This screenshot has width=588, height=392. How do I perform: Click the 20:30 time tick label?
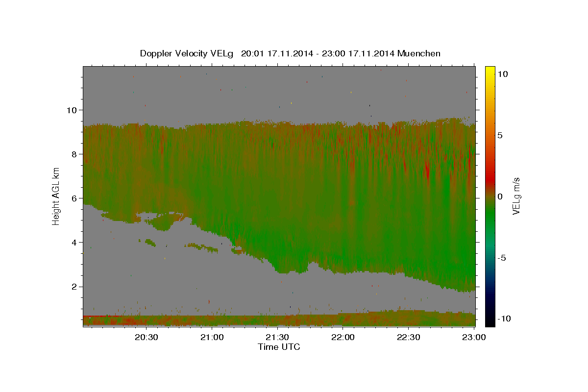(x=147, y=337)
